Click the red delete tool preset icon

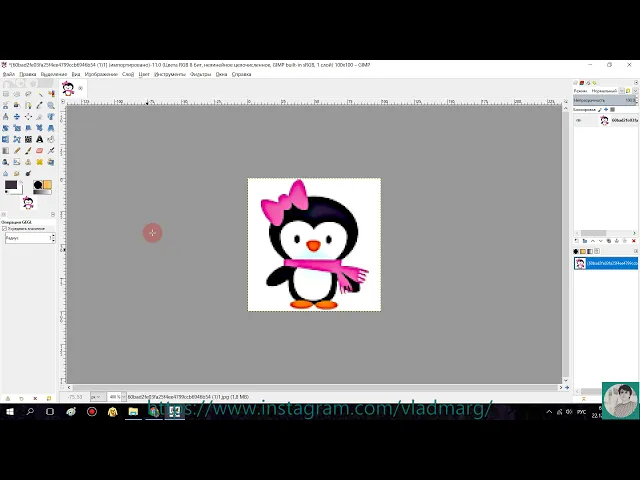[35, 398]
